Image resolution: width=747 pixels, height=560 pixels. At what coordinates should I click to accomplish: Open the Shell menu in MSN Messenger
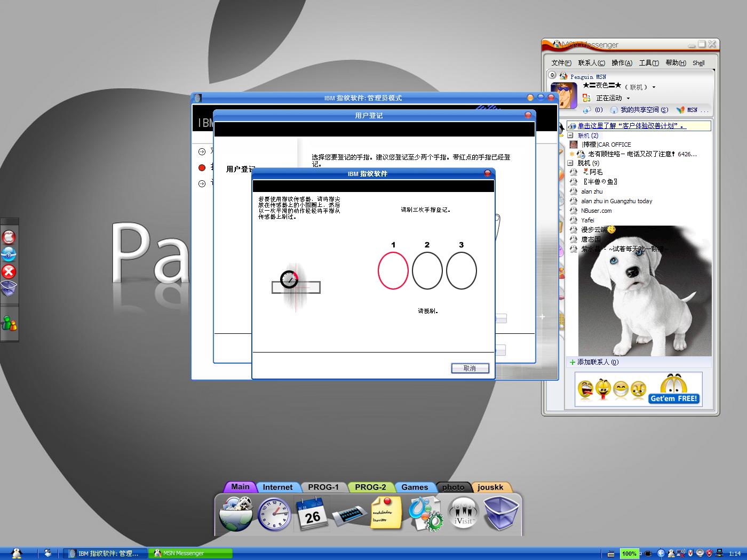[x=698, y=63]
